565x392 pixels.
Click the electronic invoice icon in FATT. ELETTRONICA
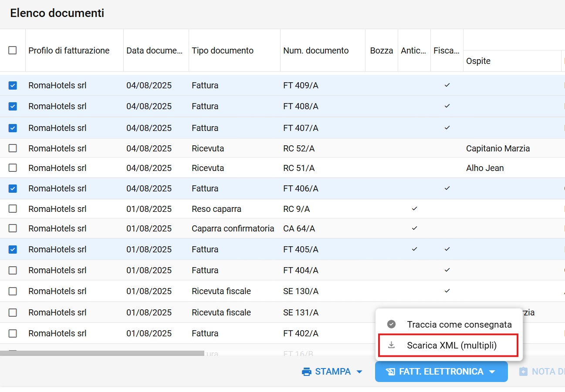click(x=390, y=372)
